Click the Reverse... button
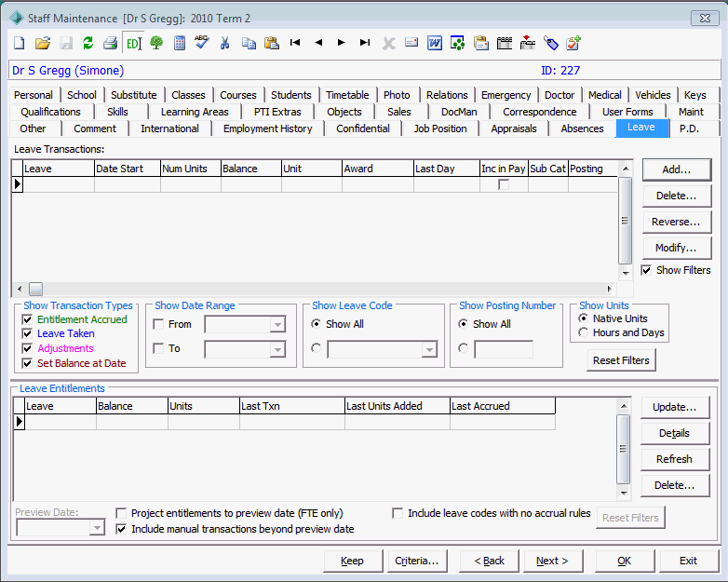Screen dimensions: 728x582 pyautogui.click(x=677, y=222)
